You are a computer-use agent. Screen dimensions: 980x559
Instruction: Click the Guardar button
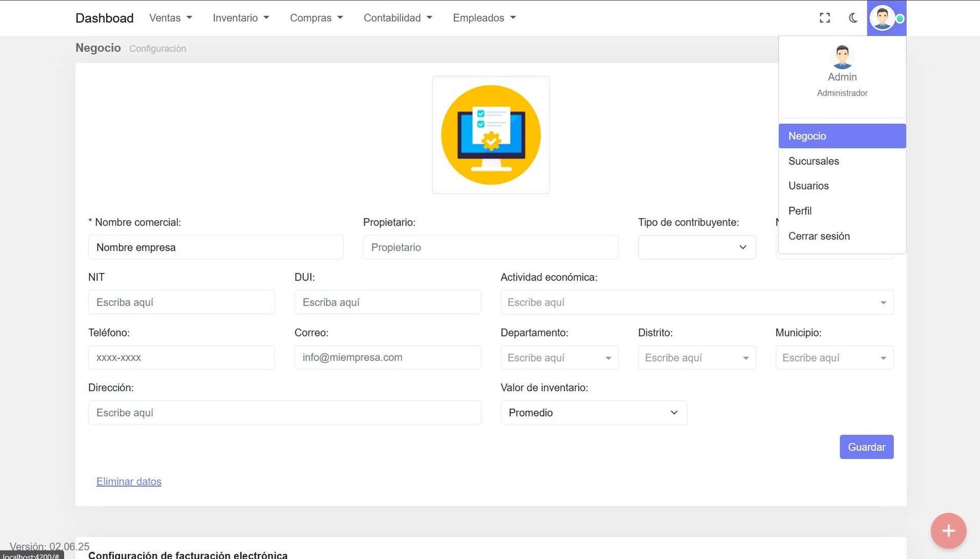[x=866, y=447]
